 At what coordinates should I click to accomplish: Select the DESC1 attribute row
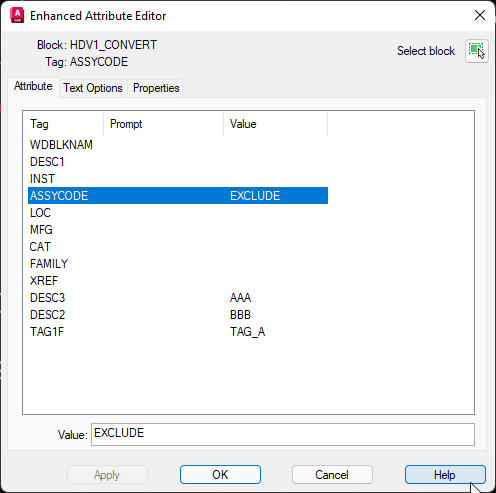[x=178, y=162]
